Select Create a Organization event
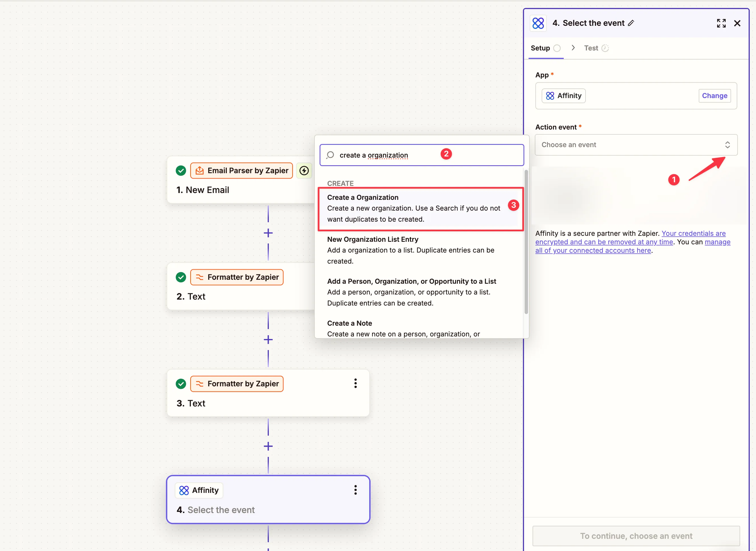 tap(421, 208)
